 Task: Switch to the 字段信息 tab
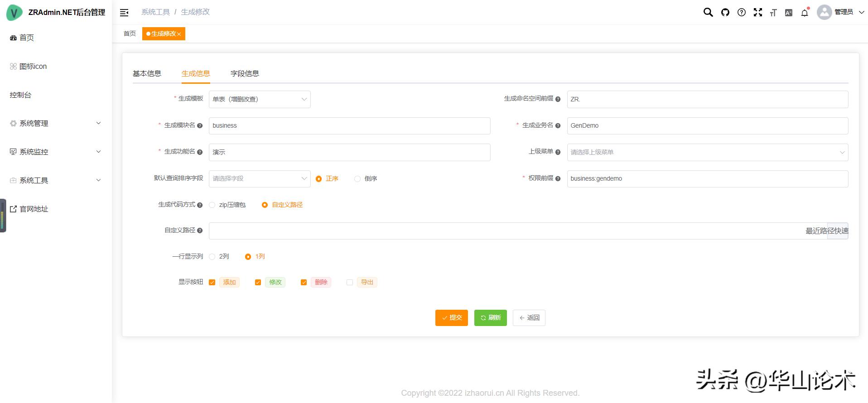coord(245,74)
